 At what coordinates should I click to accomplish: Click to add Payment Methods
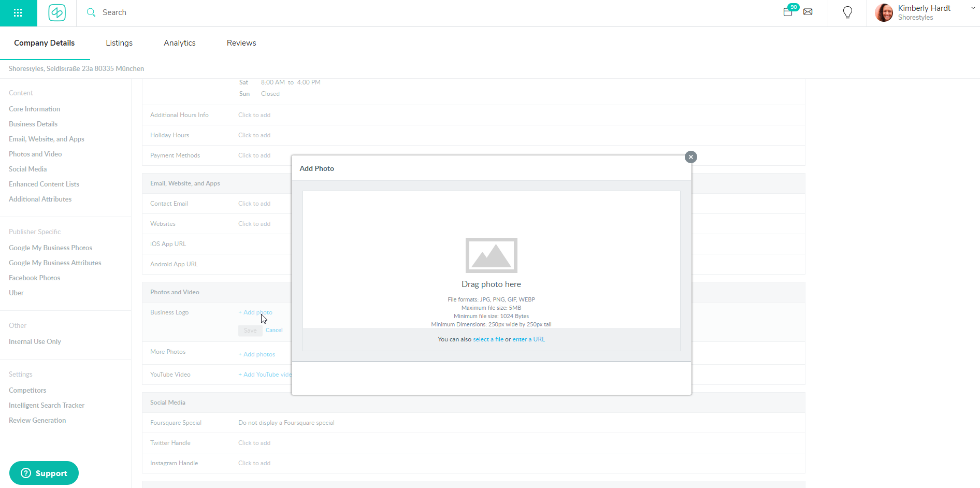(254, 155)
